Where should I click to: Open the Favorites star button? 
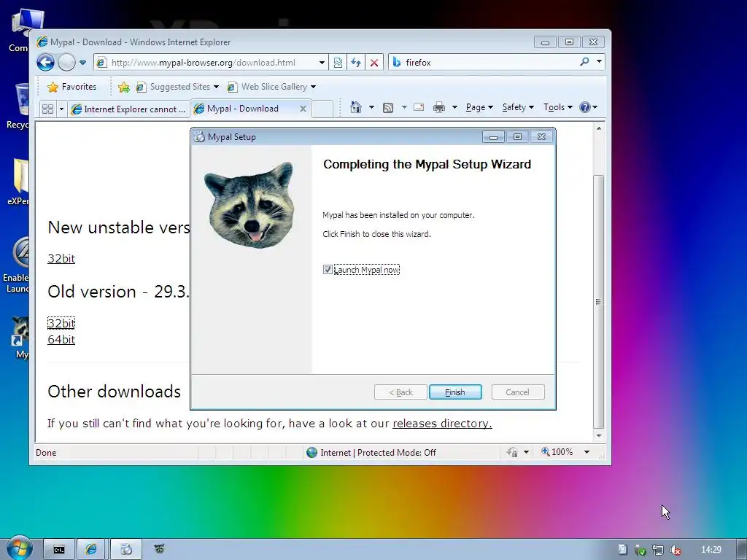pyautogui.click(x=72, y=87)
